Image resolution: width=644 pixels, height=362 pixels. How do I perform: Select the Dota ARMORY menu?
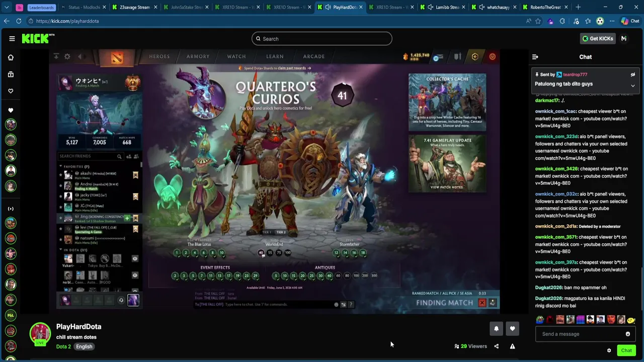[198, 56]
